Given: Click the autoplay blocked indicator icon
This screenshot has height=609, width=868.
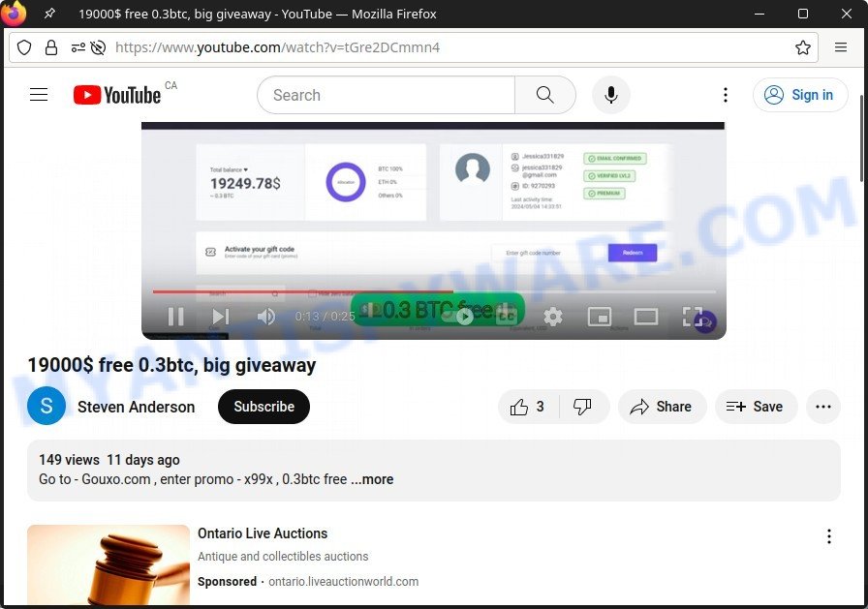Looking at the screenshot, I should [98, 47].
